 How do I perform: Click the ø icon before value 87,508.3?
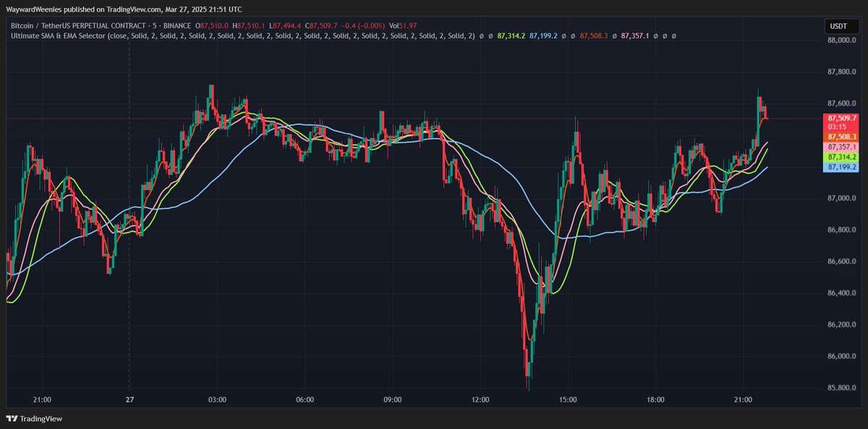(x=573, y=35)
